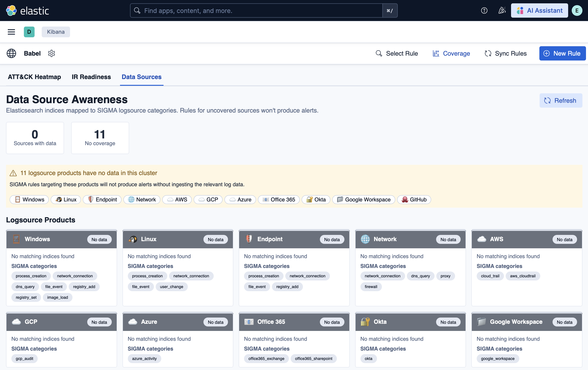588x370 pixels.
Task: Click the GCP cloud card icon
Action: (16, 322)
